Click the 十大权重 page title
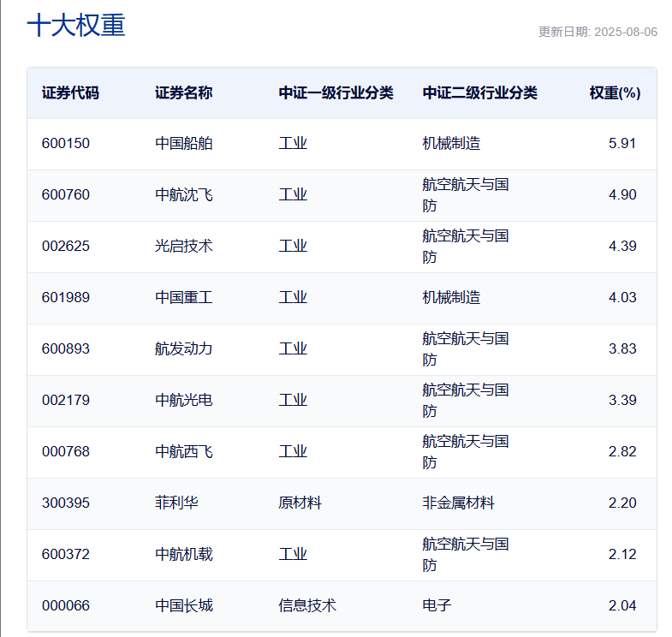This screenshot has height=637, width=672. click(x=76, y=26)
